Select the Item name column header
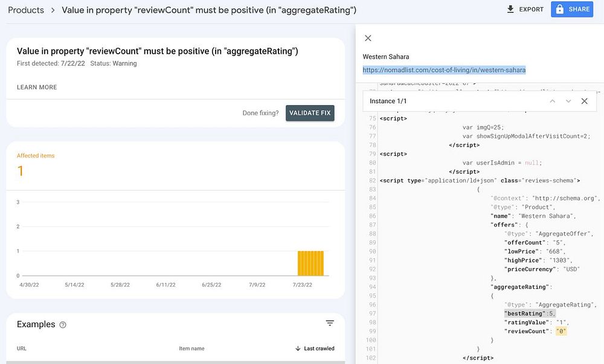Viewport: 604px width, 364px height. (191, 349)
